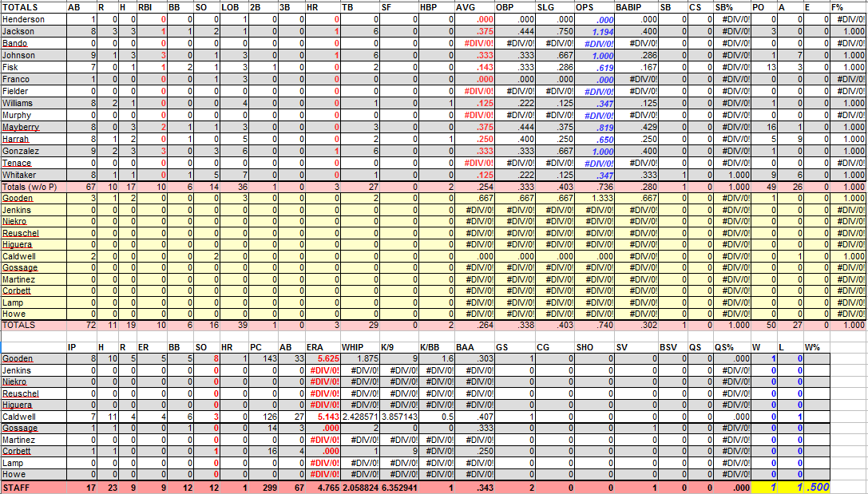Image resolution: width=868 pixels, height=494 pixels.
Task: Click Caldwell's K/9 value 3.857143
Action: click(x=400, y=417)
